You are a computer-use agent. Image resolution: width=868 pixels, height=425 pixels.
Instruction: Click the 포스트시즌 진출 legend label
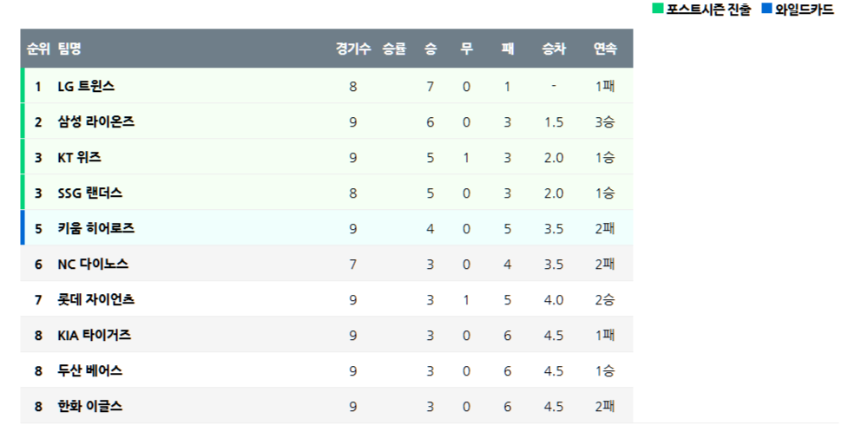708,10
